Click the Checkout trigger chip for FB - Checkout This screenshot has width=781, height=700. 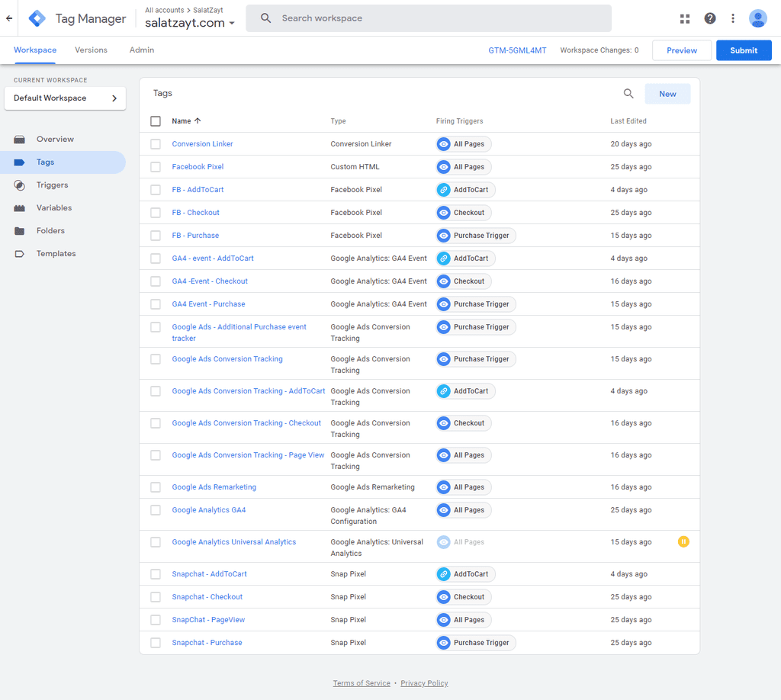[464, 213]
